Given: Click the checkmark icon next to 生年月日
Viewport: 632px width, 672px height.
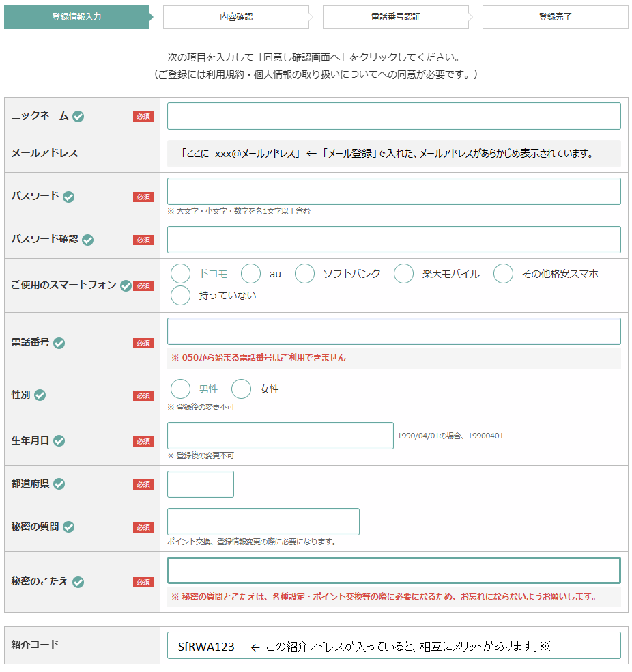Looking at the screenshot, I should 59,441.
